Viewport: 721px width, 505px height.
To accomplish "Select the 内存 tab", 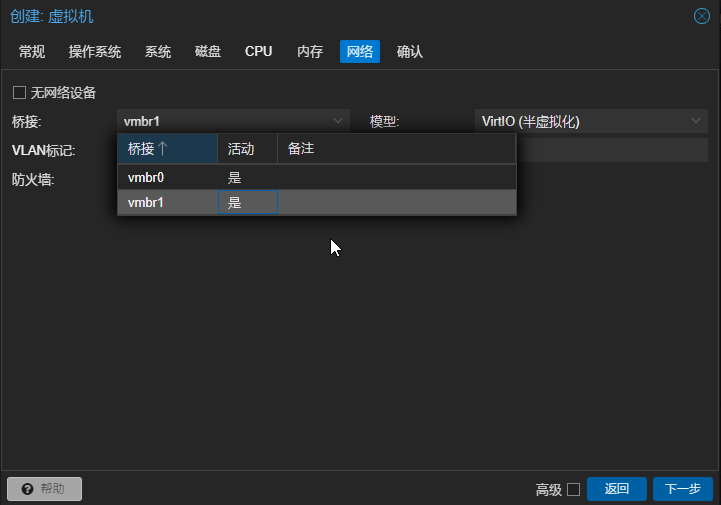I will 310,52.
